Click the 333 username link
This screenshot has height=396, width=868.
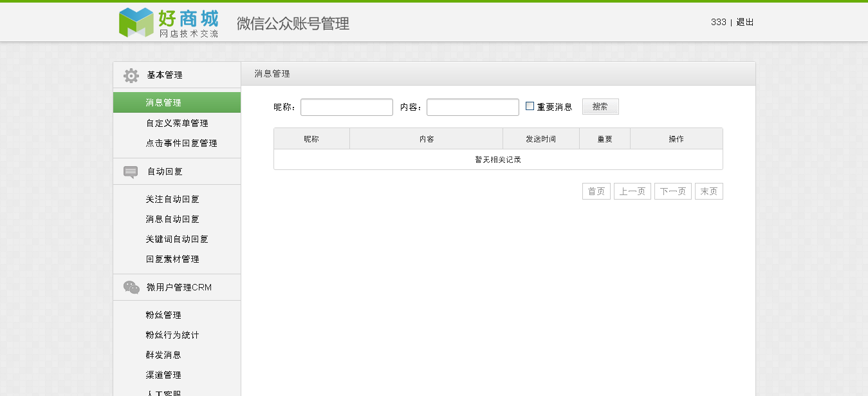point(718,22)
